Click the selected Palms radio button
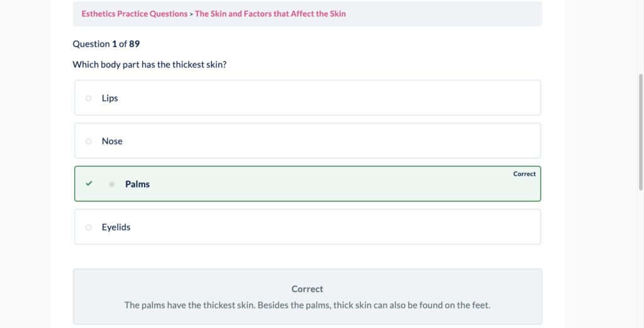 tap(112, 184)
